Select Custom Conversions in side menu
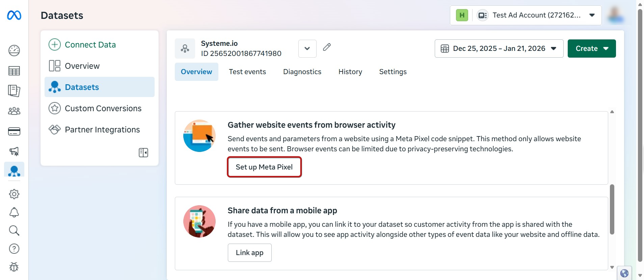Viewport: 644px width, 280px height. click(100, 108)
